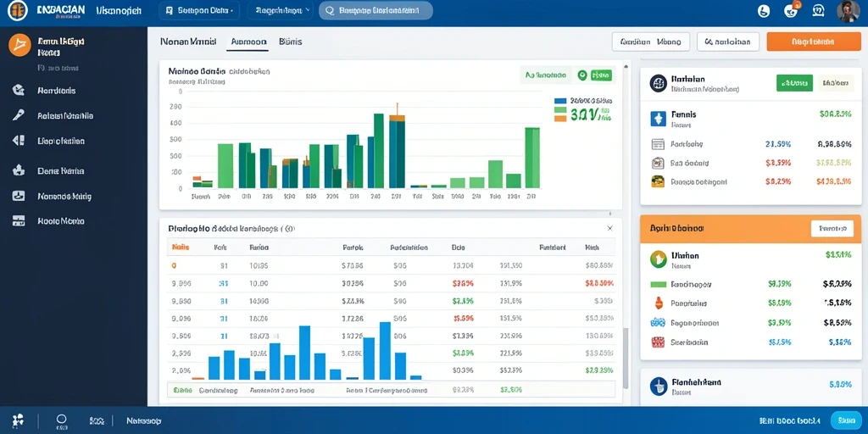Click the orange circular arrow icon in the sidebar
868x434 pixels.
pos(19,46)
